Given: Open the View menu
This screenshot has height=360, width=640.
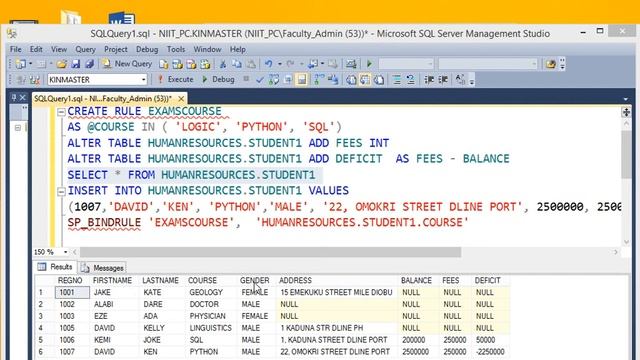Looking at the screenshot, I should pos(59,49).
